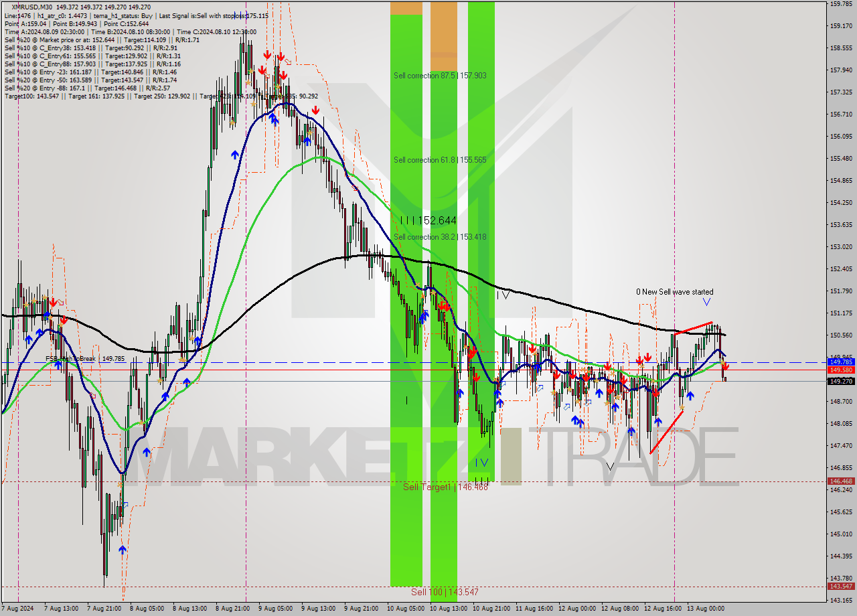Image resolution: width=857 pixels, height=616 pixels.
Task: Click the lower red rising trendline
Action: [667, 433]
